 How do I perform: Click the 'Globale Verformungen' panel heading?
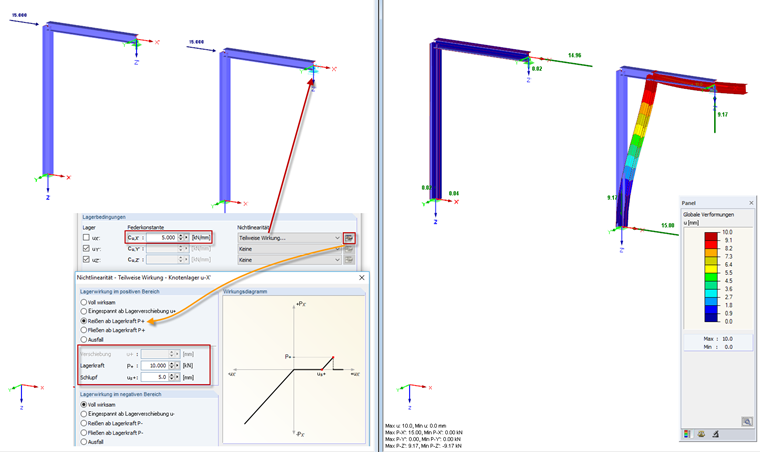pos(708,214)
